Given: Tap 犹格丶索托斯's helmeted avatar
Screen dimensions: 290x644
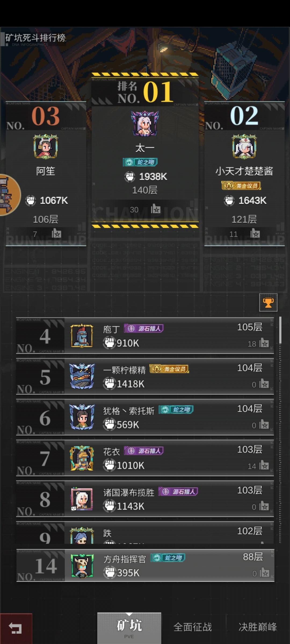Looking at the screenshot, I should pos(82,417).
